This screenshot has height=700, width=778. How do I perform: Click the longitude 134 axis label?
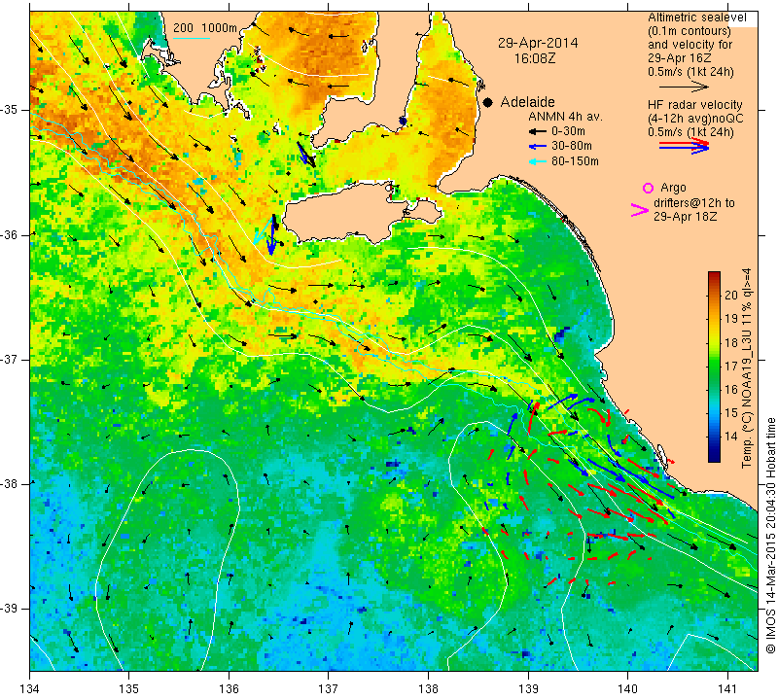point(30,689)
